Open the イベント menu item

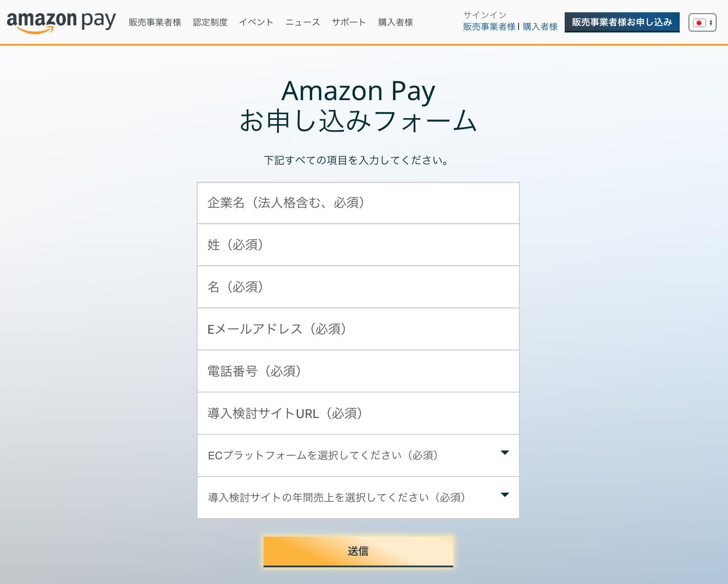coord(256,22)
